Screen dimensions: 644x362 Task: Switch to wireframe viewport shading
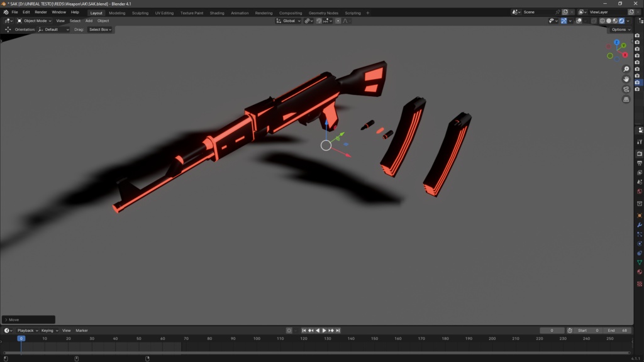(602, 21)
